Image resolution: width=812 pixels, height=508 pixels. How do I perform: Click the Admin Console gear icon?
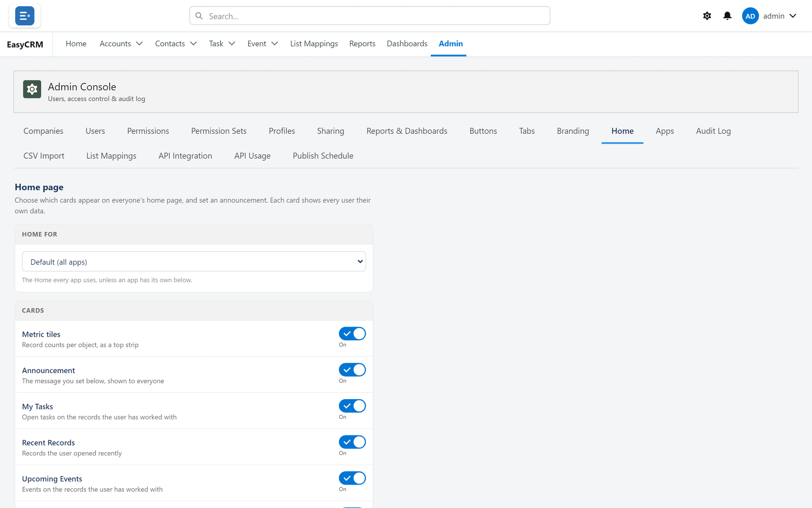(32, 89)
